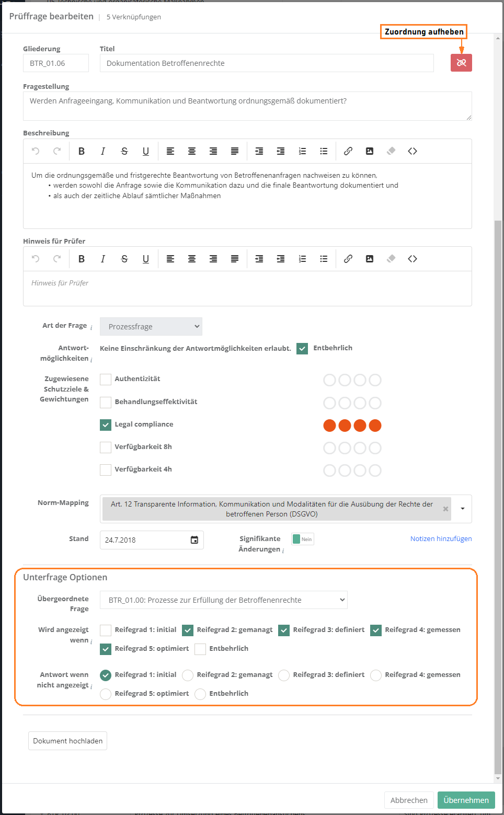The height and width of the screenshot is (815, 504).
Task: Expand the Übergeordnete Frage dropdown
Action: (x=224, y=600)
